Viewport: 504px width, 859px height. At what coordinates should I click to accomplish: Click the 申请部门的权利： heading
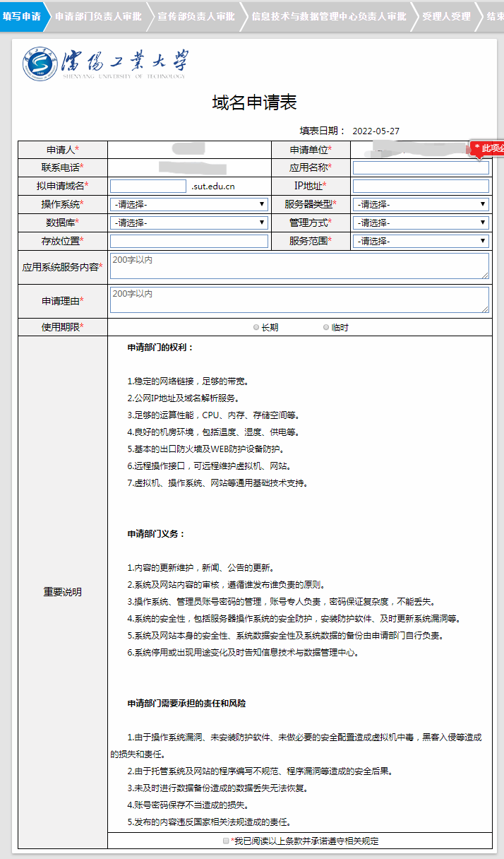click(160, 348)
